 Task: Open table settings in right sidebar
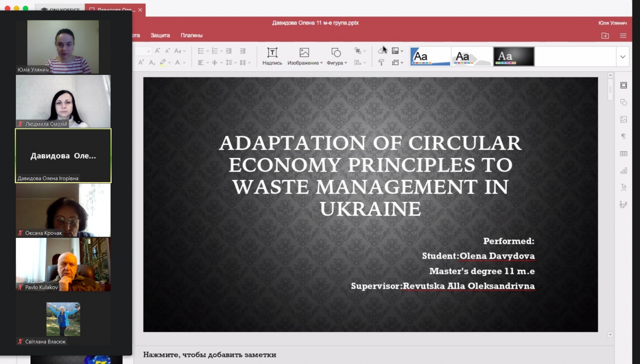[x=624, y=154]
